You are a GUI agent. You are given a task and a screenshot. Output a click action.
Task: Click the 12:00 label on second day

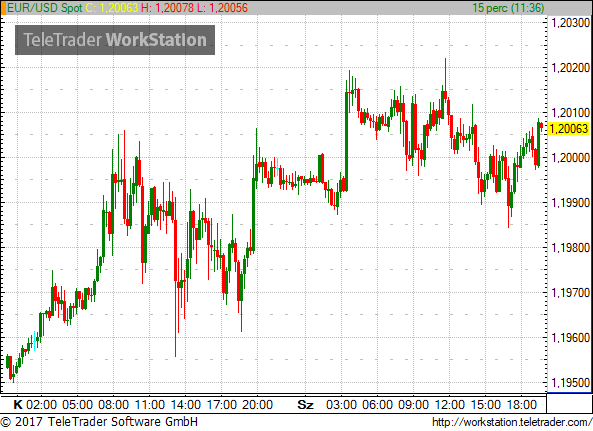[x=449, y=405]
